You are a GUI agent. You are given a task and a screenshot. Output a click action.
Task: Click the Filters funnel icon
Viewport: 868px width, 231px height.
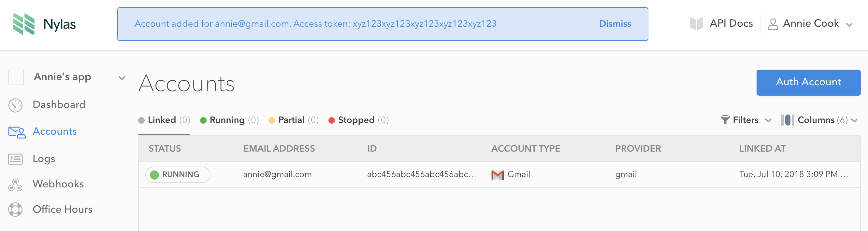tap(725, 120)
